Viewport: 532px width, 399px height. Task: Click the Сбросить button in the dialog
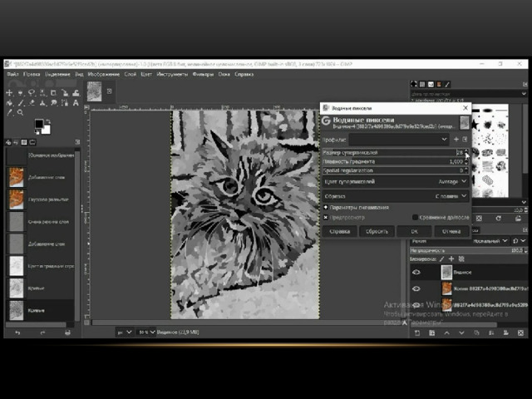coord(377,231)
